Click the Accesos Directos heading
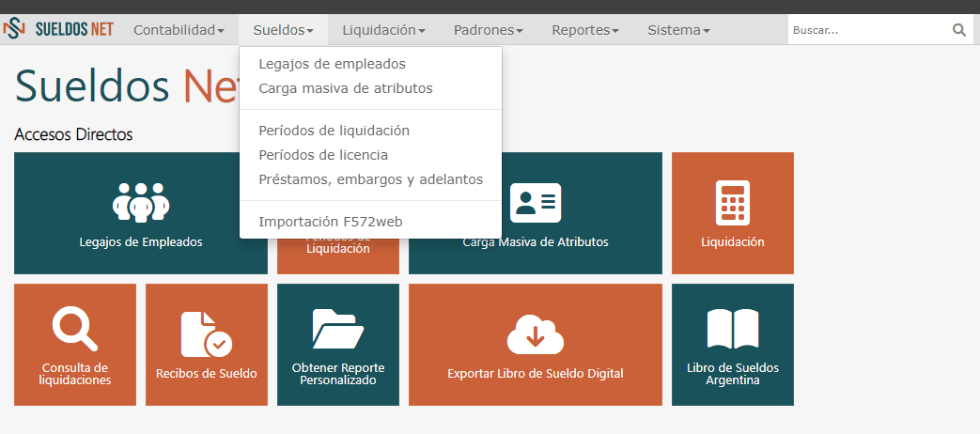The width and height of the screenshot is (980, 434). pos(73,134)
